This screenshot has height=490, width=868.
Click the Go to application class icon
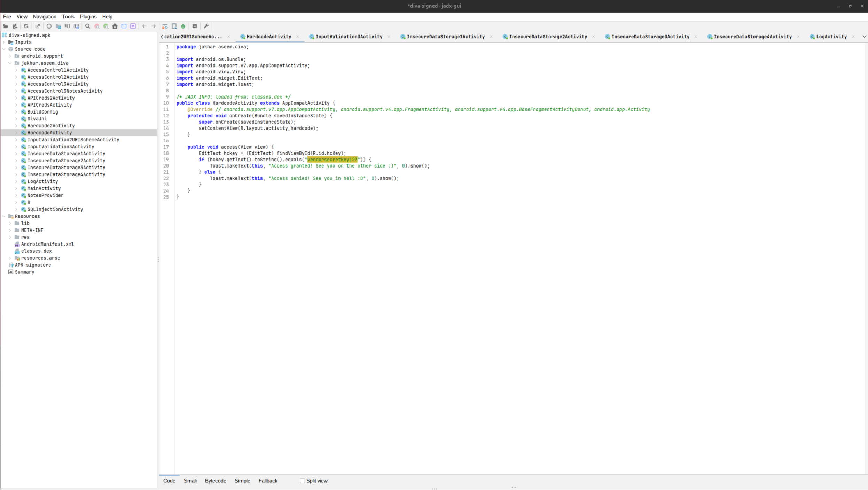(x=124, y=26)
